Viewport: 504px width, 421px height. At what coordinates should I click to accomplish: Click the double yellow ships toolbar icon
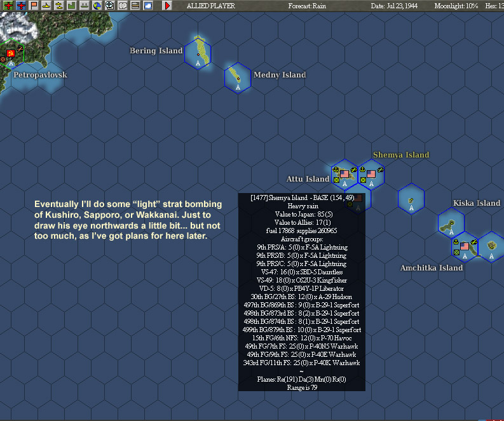(x=59, y=6)
